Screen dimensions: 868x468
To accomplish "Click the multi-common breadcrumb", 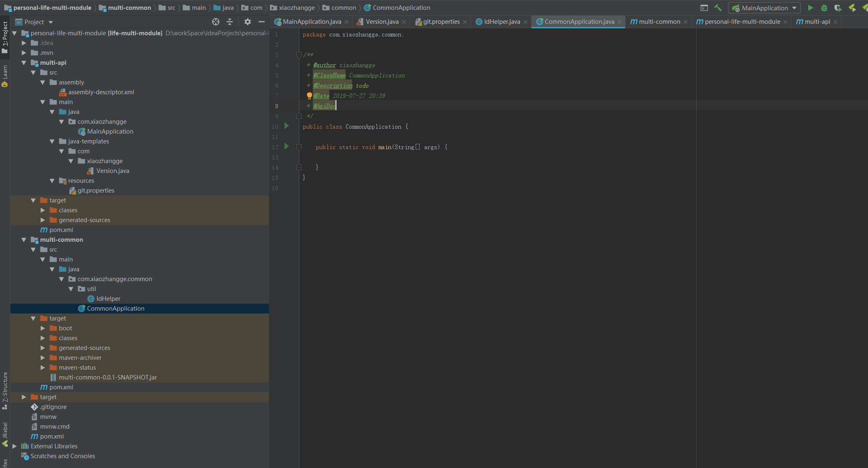I will click(x=129, y=8).
